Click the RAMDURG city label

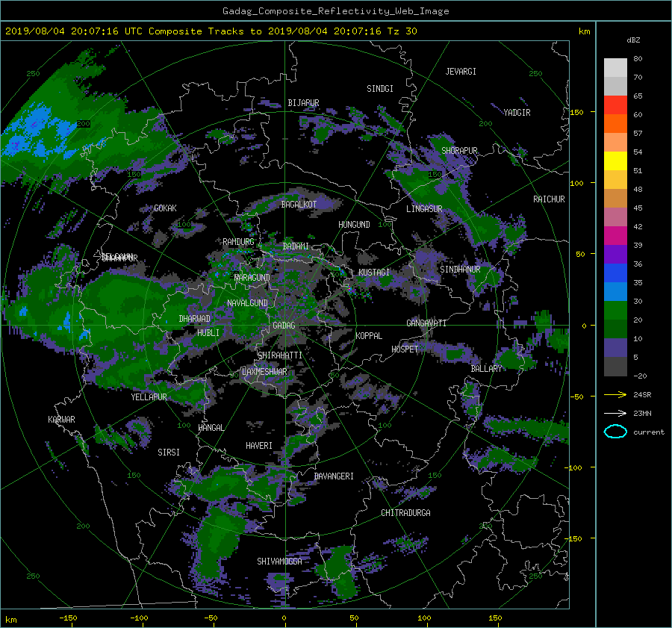tap(238, 242)
